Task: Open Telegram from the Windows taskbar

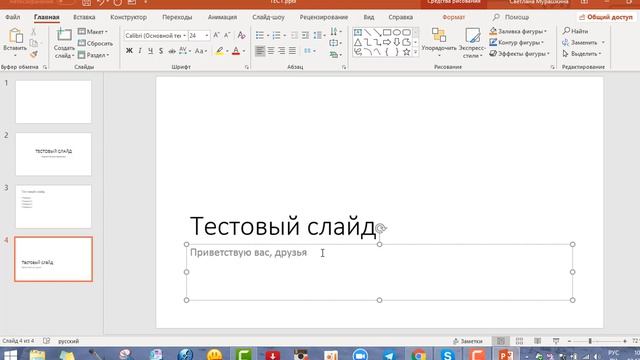Action: click(389, 355)
